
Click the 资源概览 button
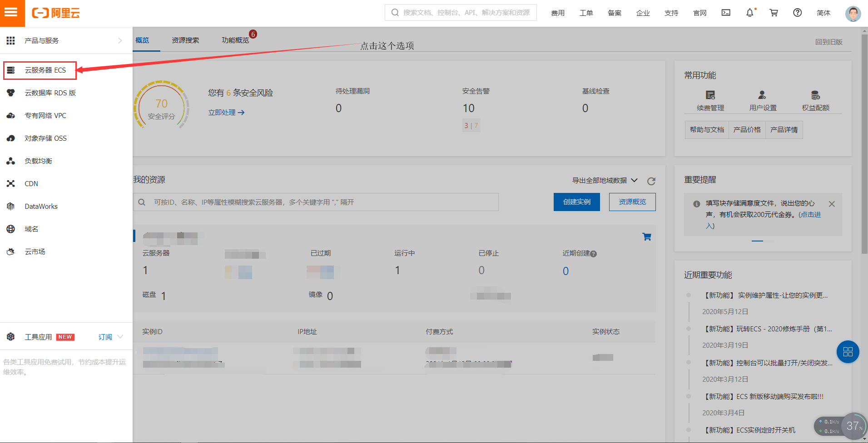pyautogui.click(x=632, y=202)
